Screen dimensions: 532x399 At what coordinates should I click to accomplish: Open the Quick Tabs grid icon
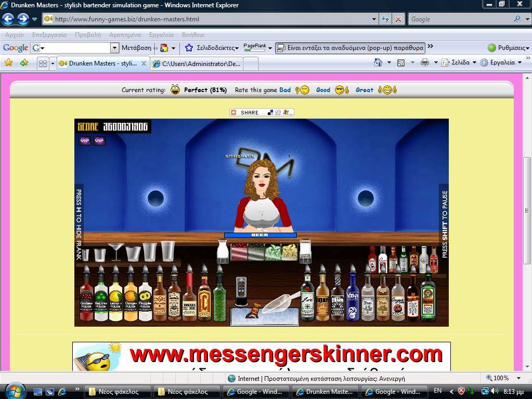(x=43, y=63)
